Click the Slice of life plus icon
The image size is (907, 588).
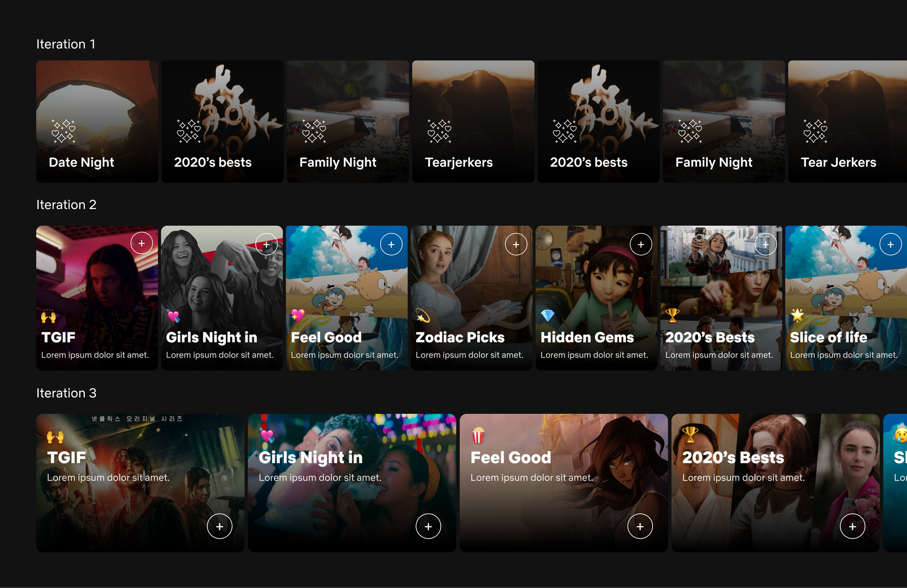pos(890,244)
